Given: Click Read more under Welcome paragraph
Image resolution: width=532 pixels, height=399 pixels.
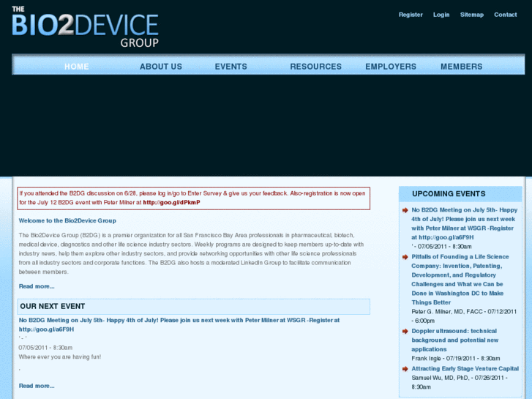Looking at the screenshot, I should 37,286.
